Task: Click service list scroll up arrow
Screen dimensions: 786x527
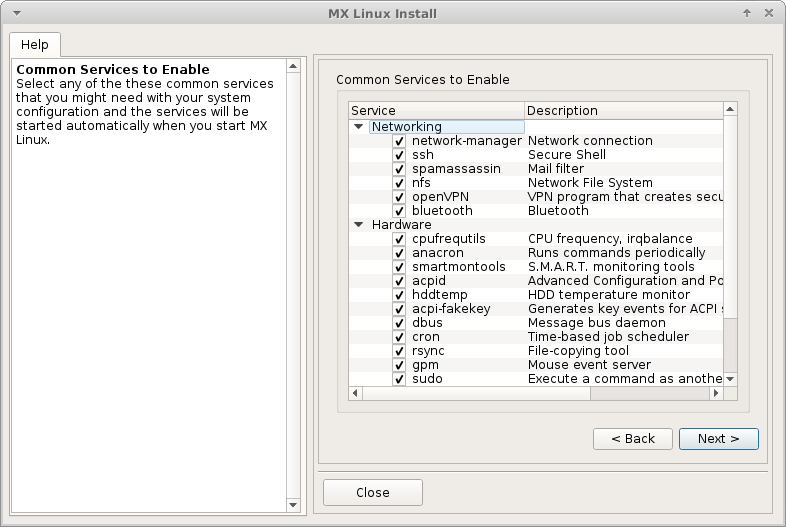Action: click(x=730, y=109)
